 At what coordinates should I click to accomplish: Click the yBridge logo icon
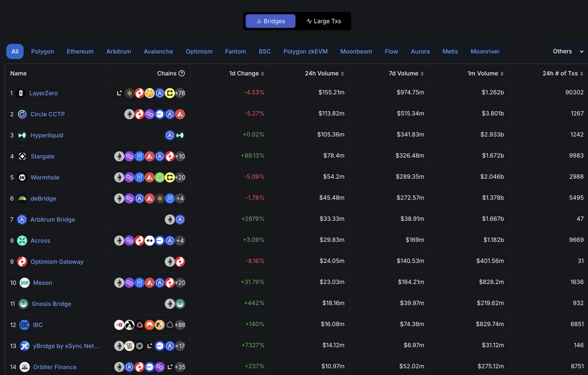pos(24,346)
